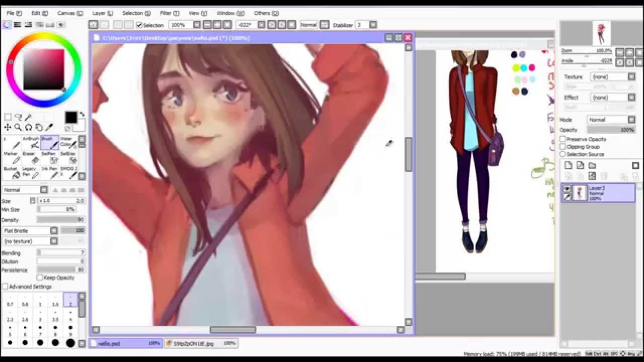Select the Legacy Pen tool
The height and width of the screenshot is (362, 644).
click(31, 172)
